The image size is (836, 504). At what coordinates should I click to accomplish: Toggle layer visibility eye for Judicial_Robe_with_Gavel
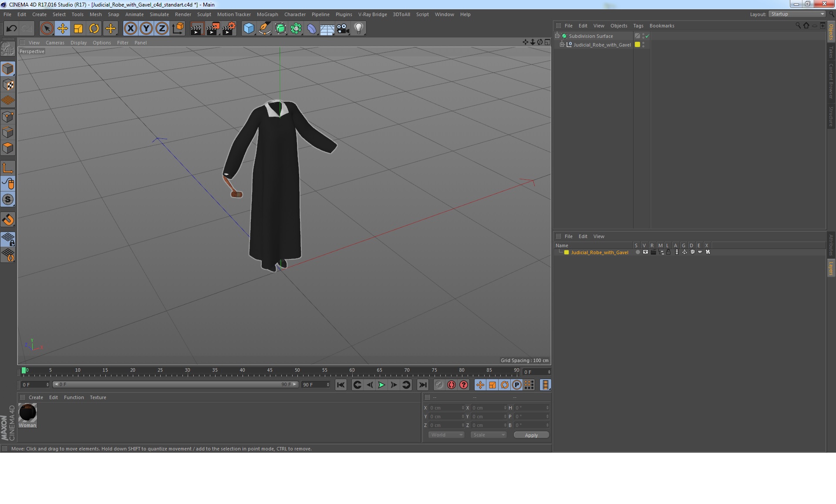(645, 252)
